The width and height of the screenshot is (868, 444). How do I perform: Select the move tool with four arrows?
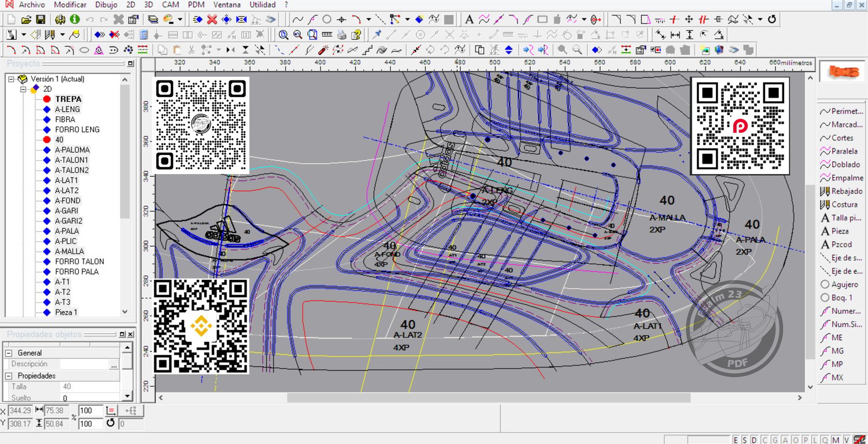[689, 20]
